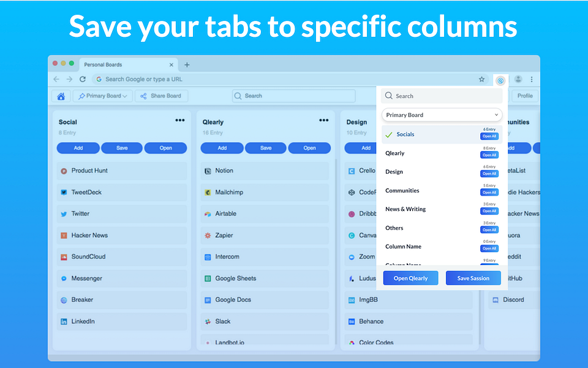Click the home icon in board toolbar
Screen dimensions: 588x368
(61, 96)
